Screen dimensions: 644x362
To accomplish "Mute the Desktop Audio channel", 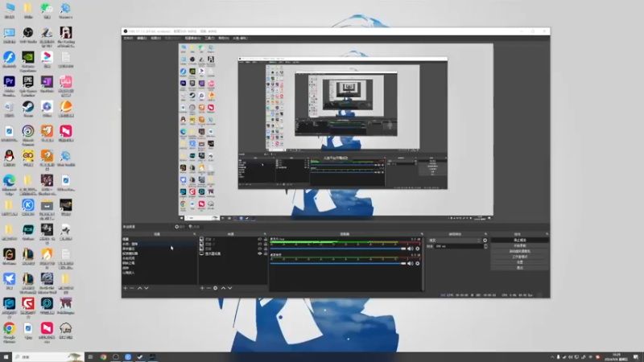I will [410, 264].
